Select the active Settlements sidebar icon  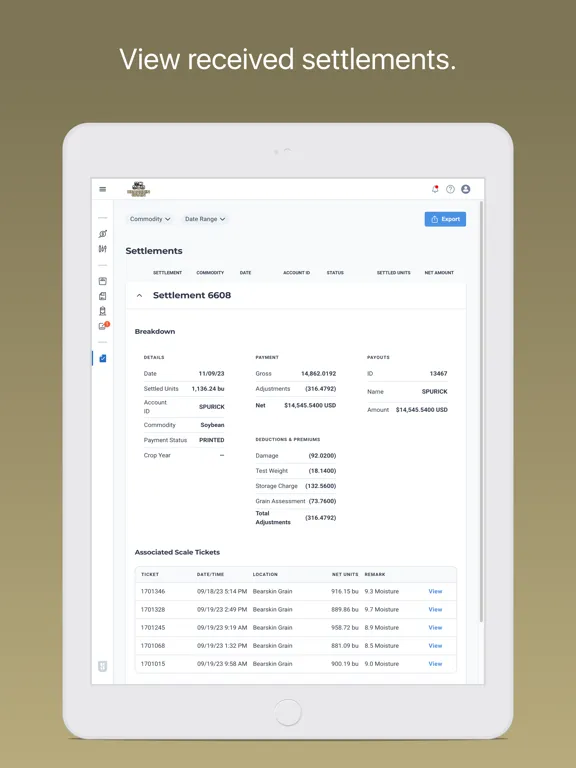[x=102, y=359]
